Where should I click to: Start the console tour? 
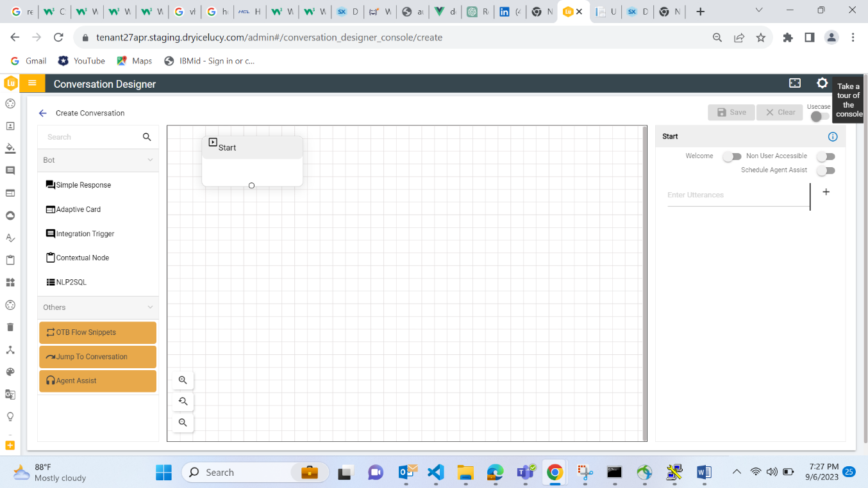[x=847, y=100]
